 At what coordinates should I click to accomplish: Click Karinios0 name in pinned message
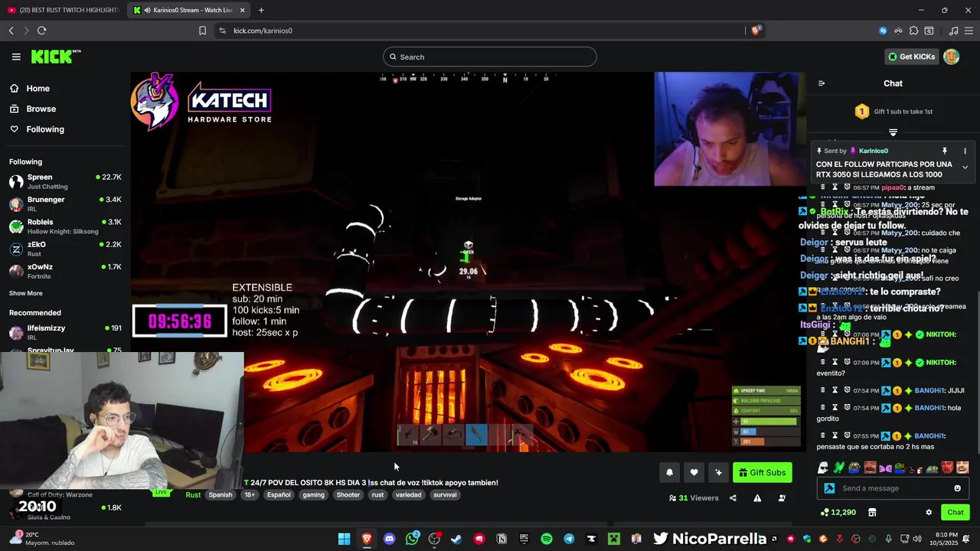pos(874,151)
